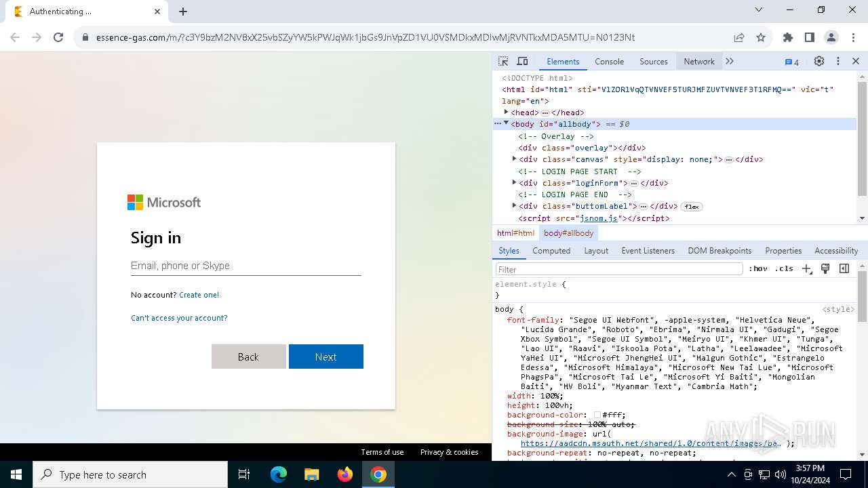The image size is (868, 488).
Task: Click the <style> source link
Action: pos(838,309)
